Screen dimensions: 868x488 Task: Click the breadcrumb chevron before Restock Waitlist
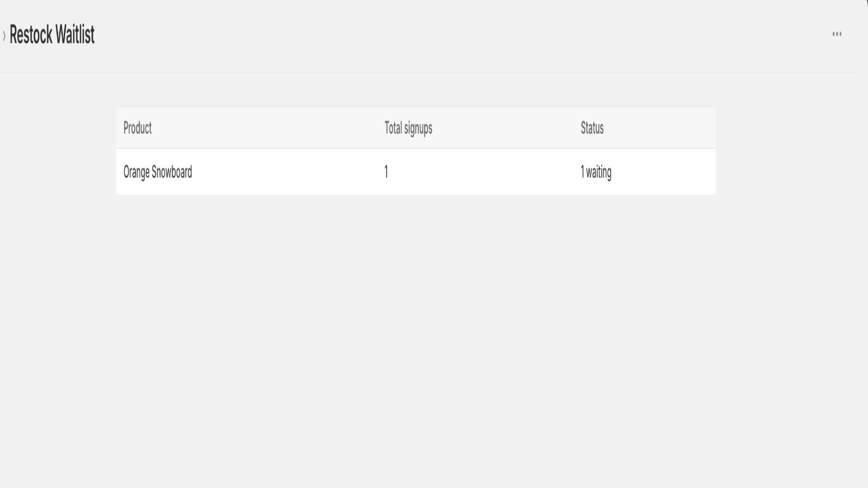click(x=4, y=36)
